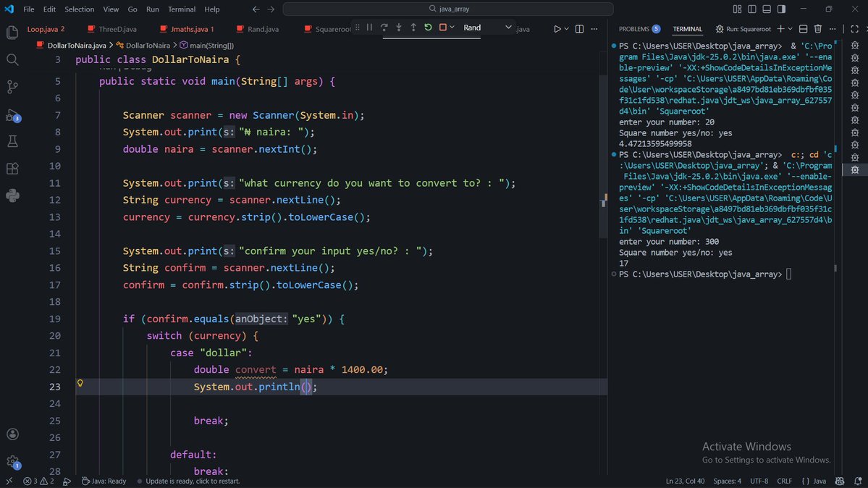The height and width of the screenshot is (488, 868).
Task: Switch to the Rand.java tab
Action: point(258,29)
